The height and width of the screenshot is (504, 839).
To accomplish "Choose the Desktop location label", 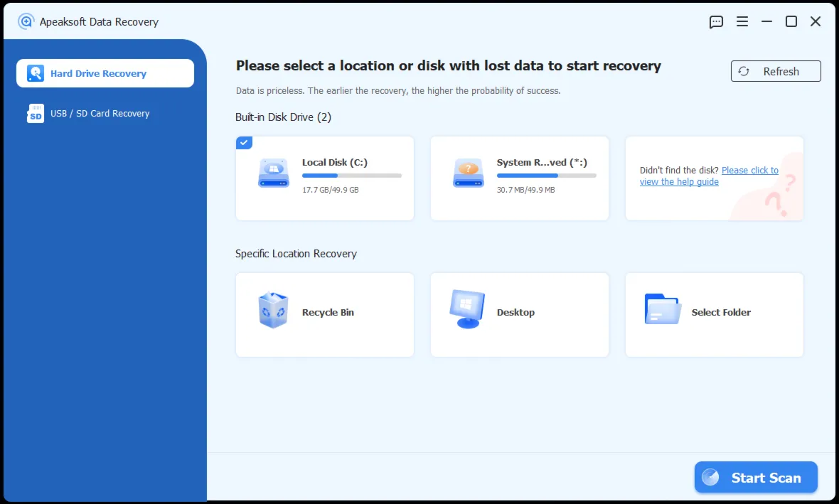I will click(x=515, y=313).
